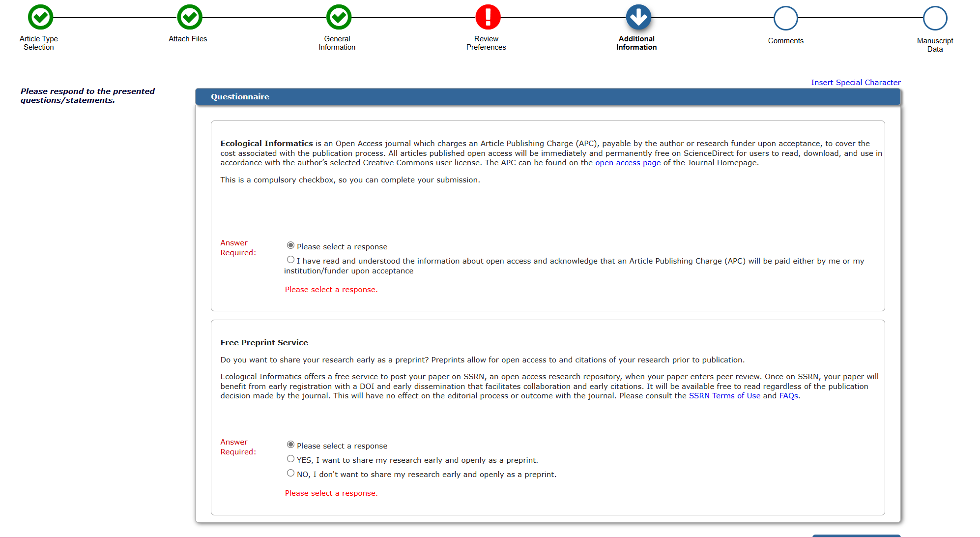Select preprint 'Please select a response' radio
Image resolution: width=980 pixels, height=538 pixels.
tap(290, 445)
